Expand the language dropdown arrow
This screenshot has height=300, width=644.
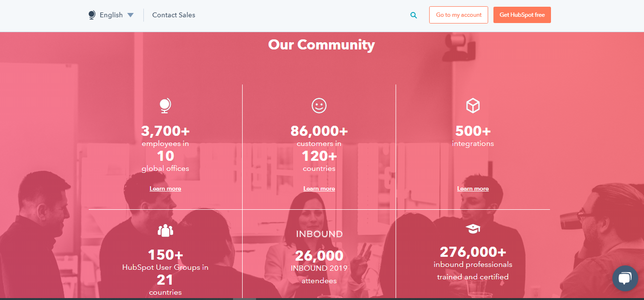coord(130,15)
